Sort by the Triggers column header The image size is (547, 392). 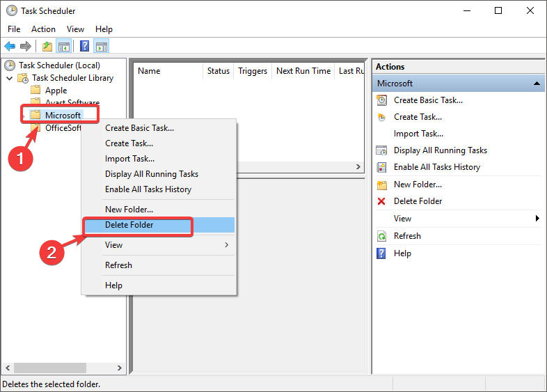[x=253, y=71]
